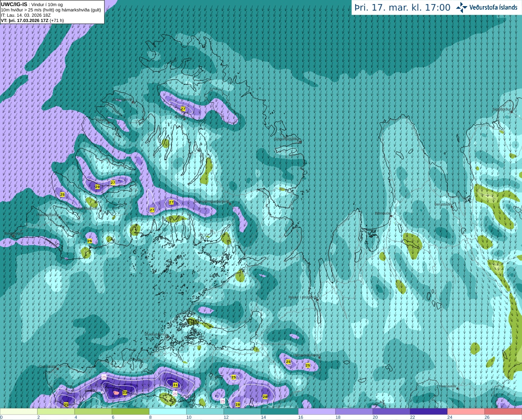The width and height of the screenshot is (522, 420).
Task: Click the station dot at Blönduós
Action: (391, 216)
